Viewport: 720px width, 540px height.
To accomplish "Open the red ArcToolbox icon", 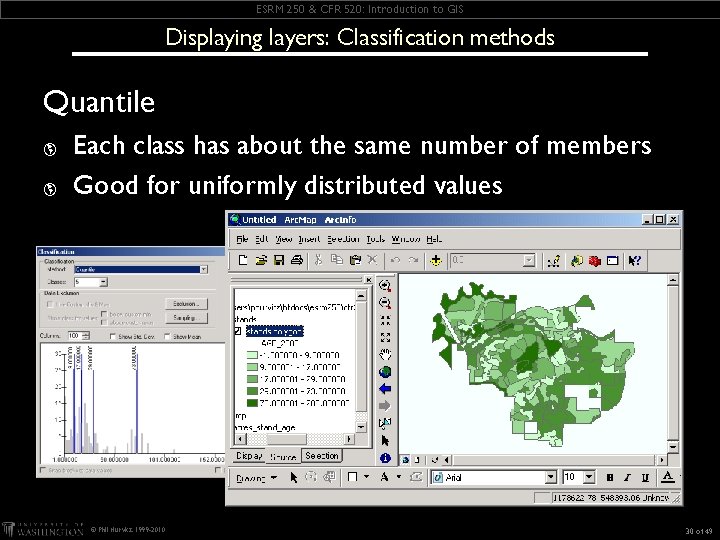I will click(595, 261).
